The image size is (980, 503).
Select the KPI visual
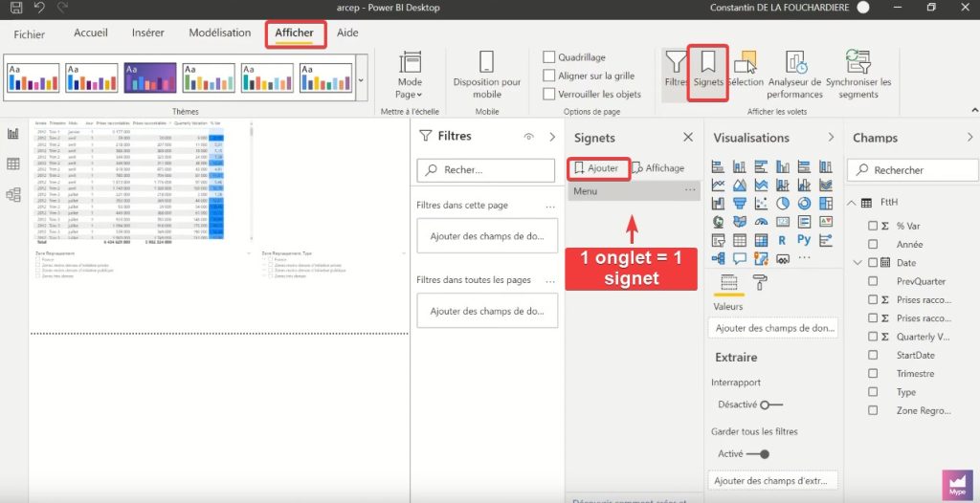pos(826,221)
